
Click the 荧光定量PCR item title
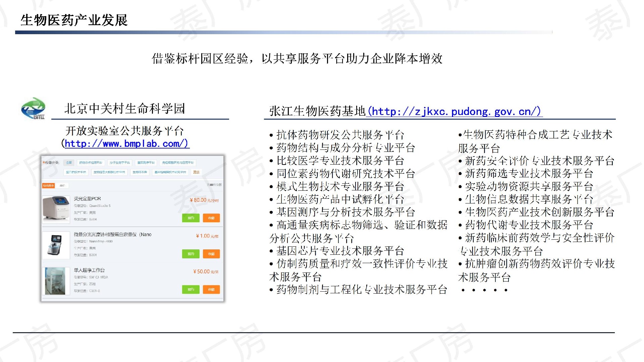[87, 198]
